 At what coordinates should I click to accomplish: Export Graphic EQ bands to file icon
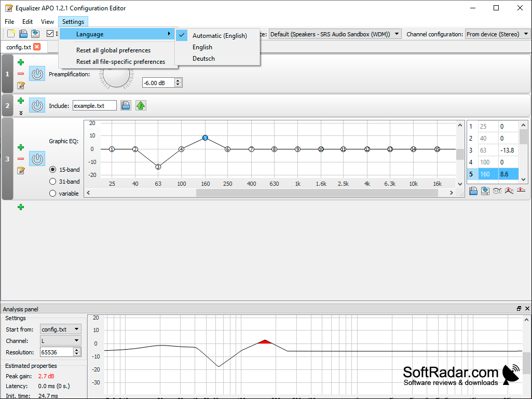pos(485,191)
